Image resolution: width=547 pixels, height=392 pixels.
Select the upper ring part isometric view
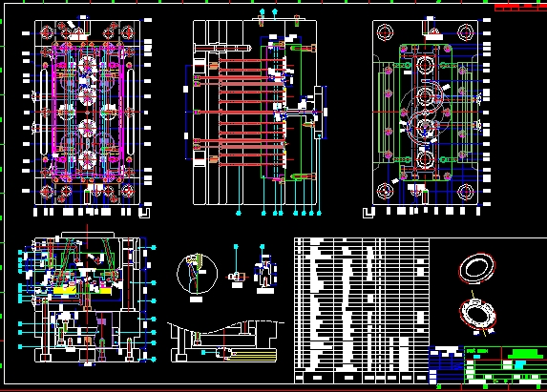[477, 269]
